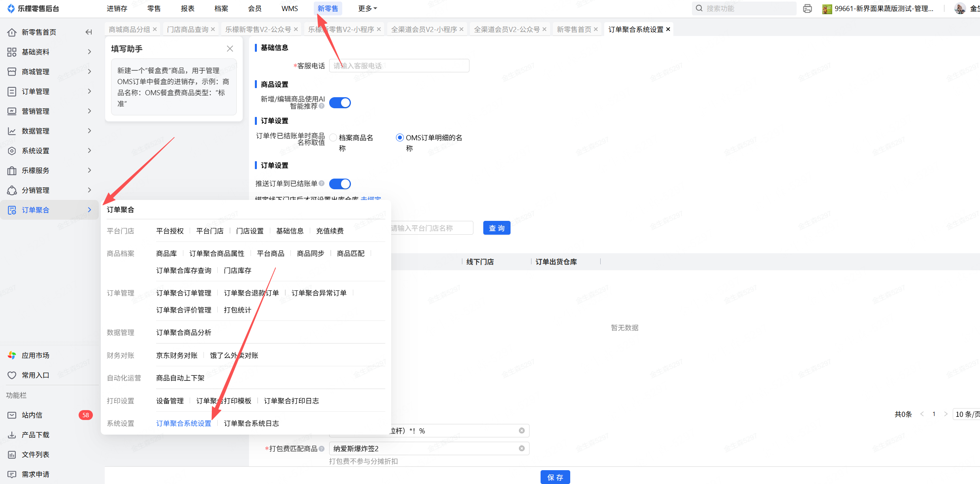
Task: Click the printer icon in top bar
Action: (807, 9)
